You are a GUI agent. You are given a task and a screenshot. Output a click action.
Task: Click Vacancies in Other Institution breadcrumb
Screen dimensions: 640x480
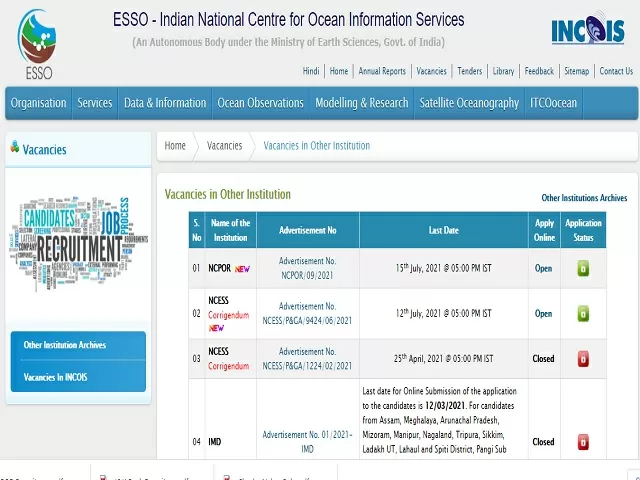[317, 146]
